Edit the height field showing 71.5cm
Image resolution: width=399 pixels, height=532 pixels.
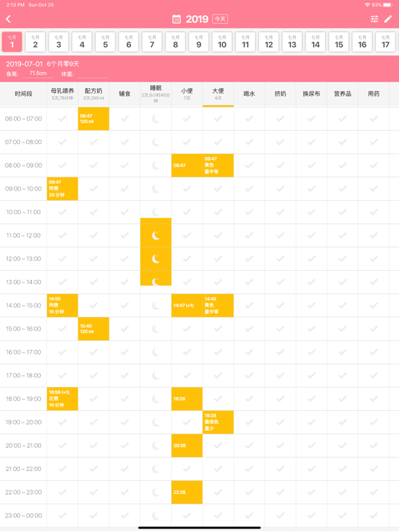click(x=38, y=73)
